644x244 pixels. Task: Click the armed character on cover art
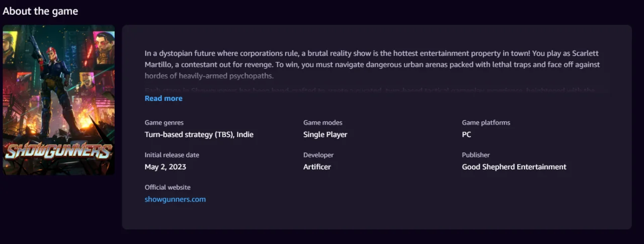[51, 88]
